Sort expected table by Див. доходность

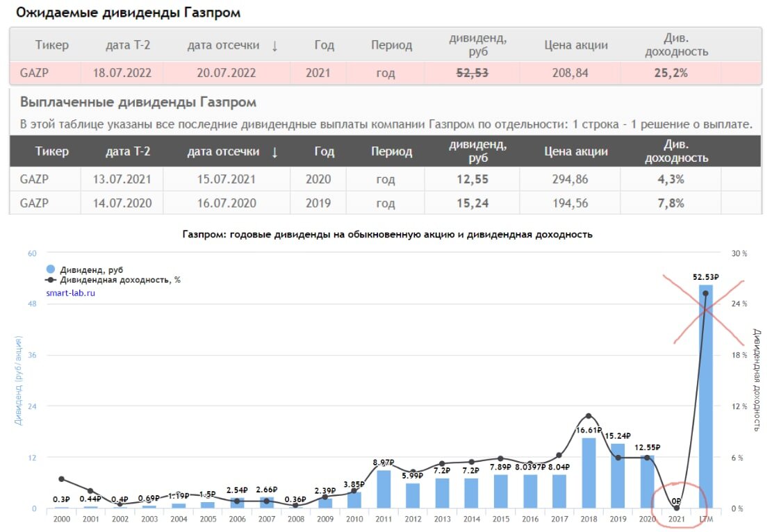pos(677,44)
